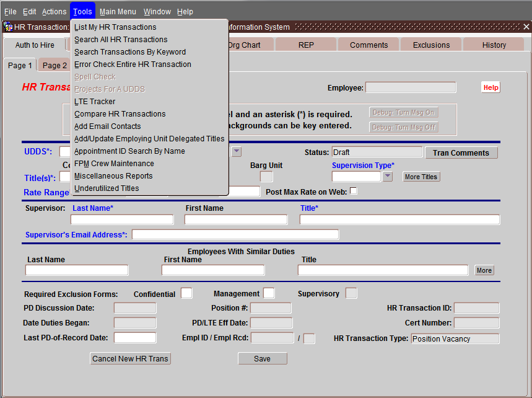Open FPM Crew Maintenance

pos(149,163)
